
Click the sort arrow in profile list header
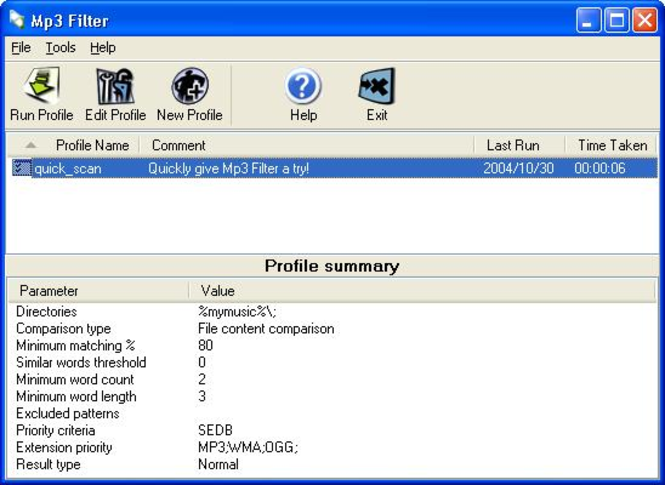click(30, 145)
